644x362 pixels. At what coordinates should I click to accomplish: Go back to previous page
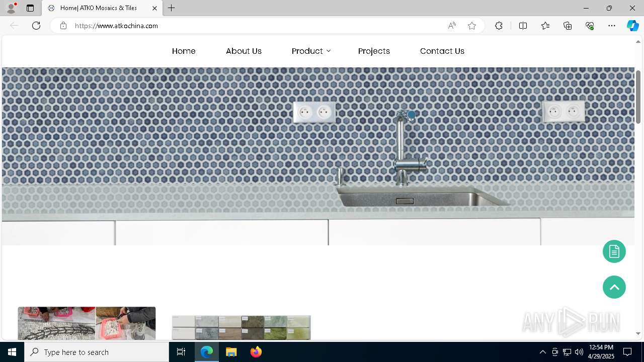[14, 26]
